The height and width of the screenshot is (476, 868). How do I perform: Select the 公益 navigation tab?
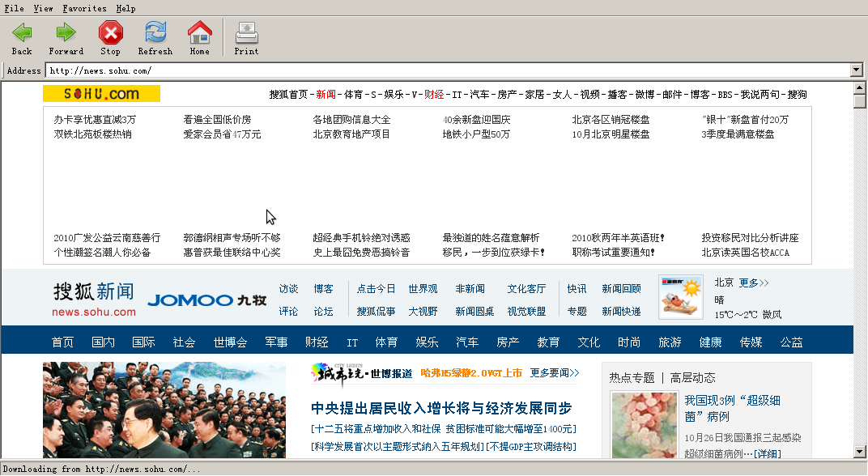791,342
